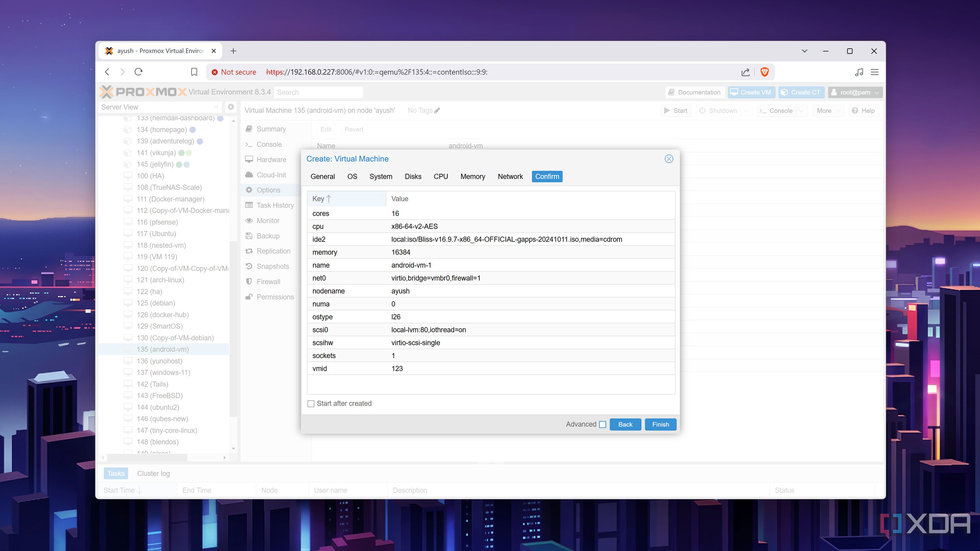This screenshot has width=980, height=551.
Task: Expand the Console options arrow
Action: tap(801, 111)
